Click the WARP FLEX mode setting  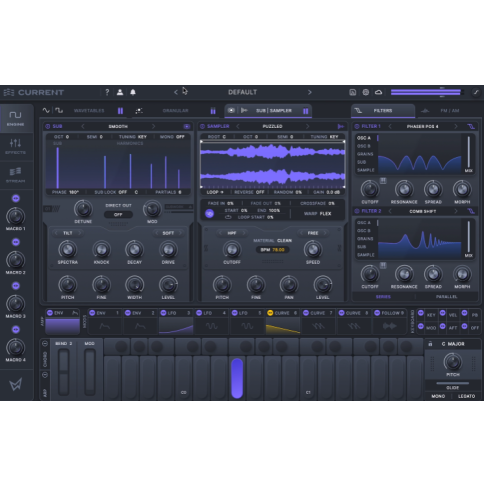(x=317, y=214)
